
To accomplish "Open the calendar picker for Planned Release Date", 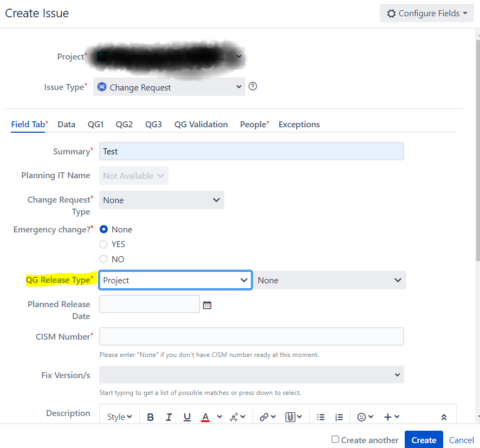I will 207,304.
